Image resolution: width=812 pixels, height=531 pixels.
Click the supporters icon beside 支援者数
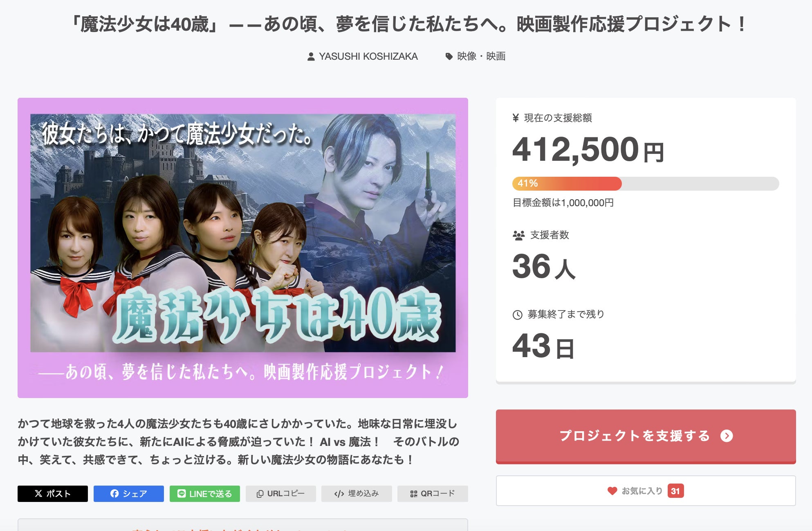[518, 235]
